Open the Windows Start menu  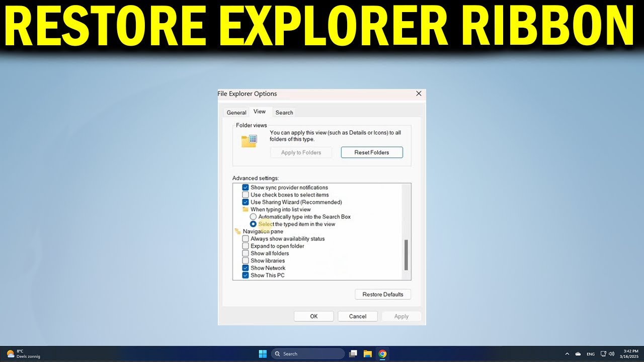(263, 354)
